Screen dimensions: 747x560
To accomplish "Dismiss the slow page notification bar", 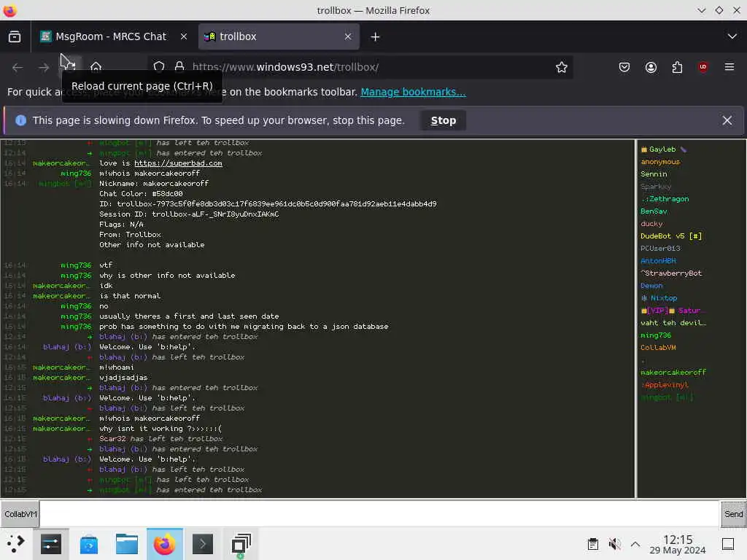I will 727,120.
